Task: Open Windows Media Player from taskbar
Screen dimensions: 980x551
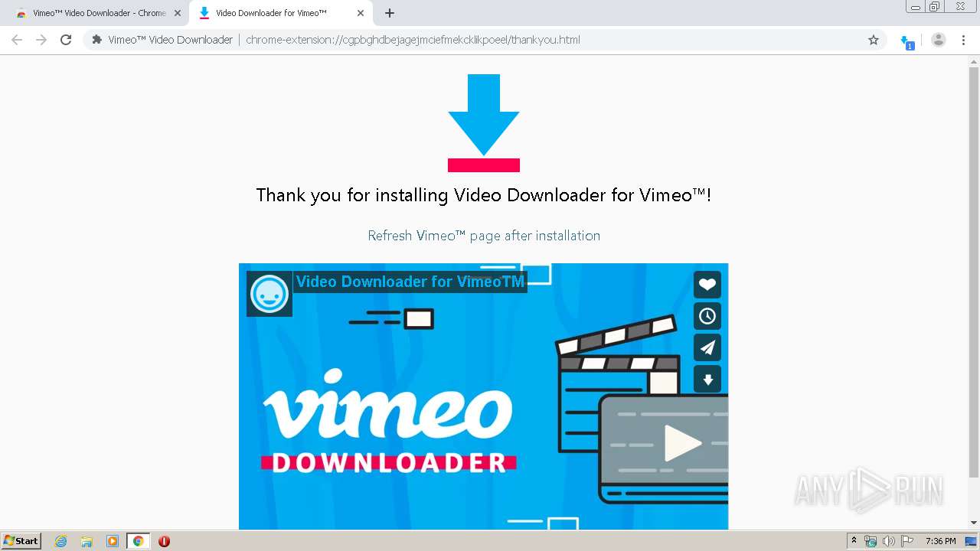Action: (113, 541)
